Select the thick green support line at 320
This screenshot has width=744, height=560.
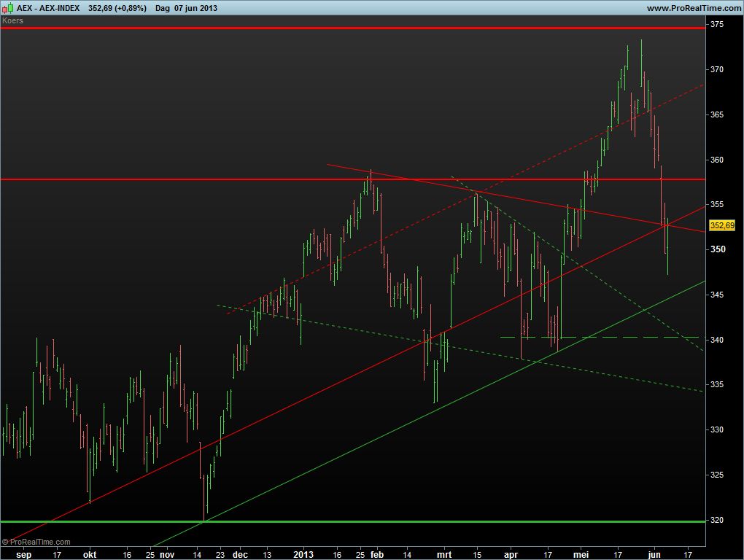tap(365, 521)
